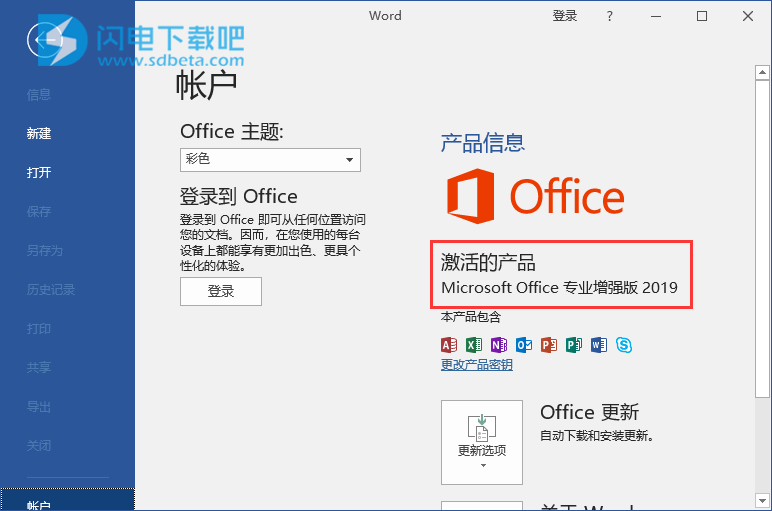Image resolution: width=772 pixels, height=511 pixels.
Task: Open the help question mark
Action: pyautogui.click(x=610, y=16)
